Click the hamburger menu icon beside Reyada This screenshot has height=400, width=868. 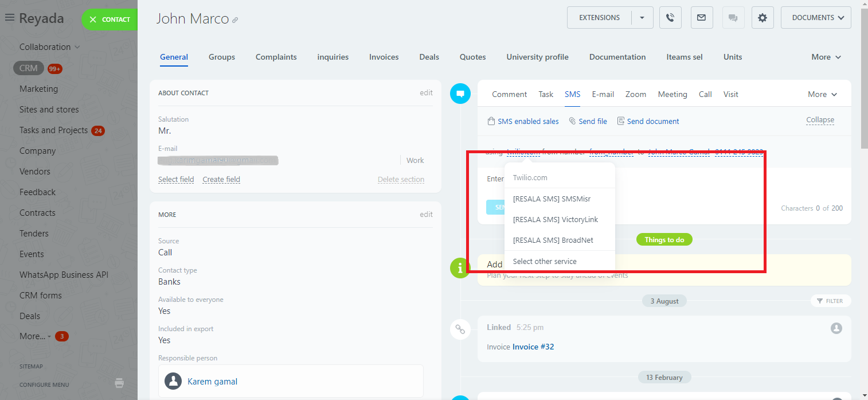(9, 18)
